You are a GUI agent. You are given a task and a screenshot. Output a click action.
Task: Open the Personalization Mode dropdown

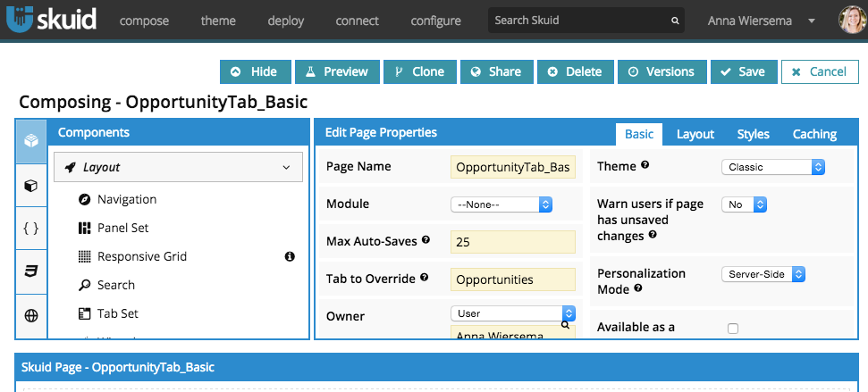click(763, 274)
